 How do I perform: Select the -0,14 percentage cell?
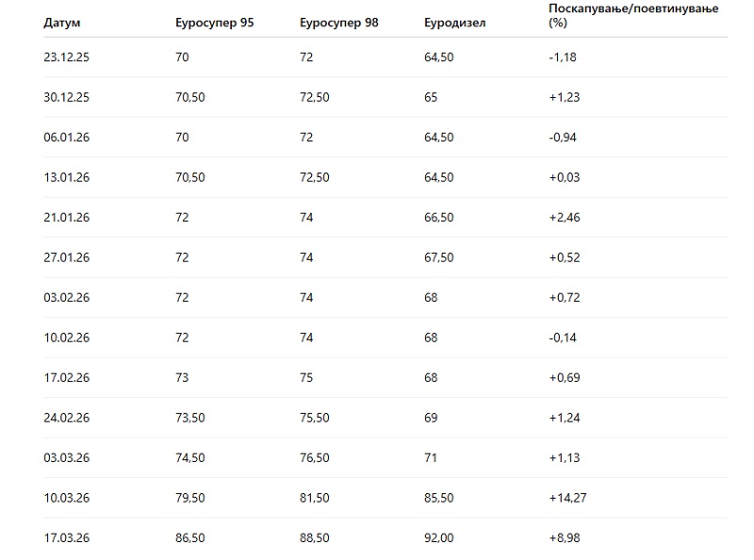pyautogui.click(x=562, y=338)
